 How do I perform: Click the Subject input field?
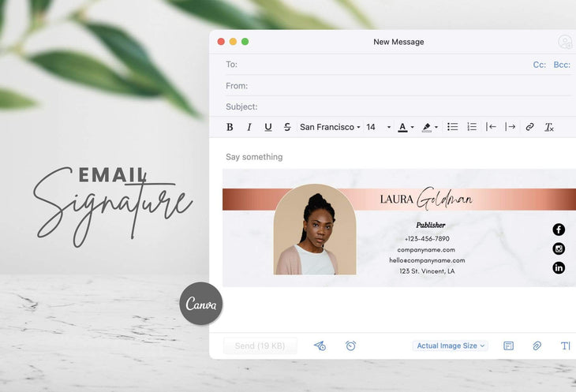(x=410, y=106)
